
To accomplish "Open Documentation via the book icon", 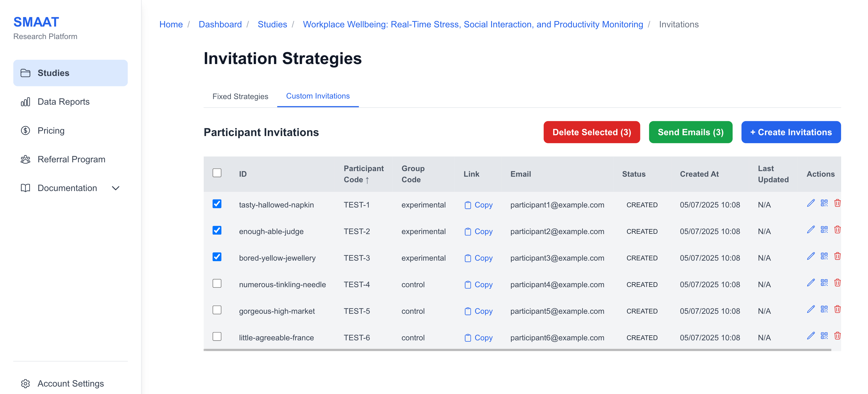I will [x=25, y=188].
